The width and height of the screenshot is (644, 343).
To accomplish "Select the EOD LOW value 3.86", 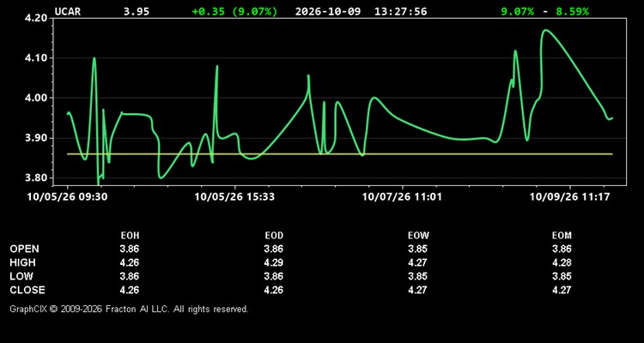I will click(x=274, y=276).
